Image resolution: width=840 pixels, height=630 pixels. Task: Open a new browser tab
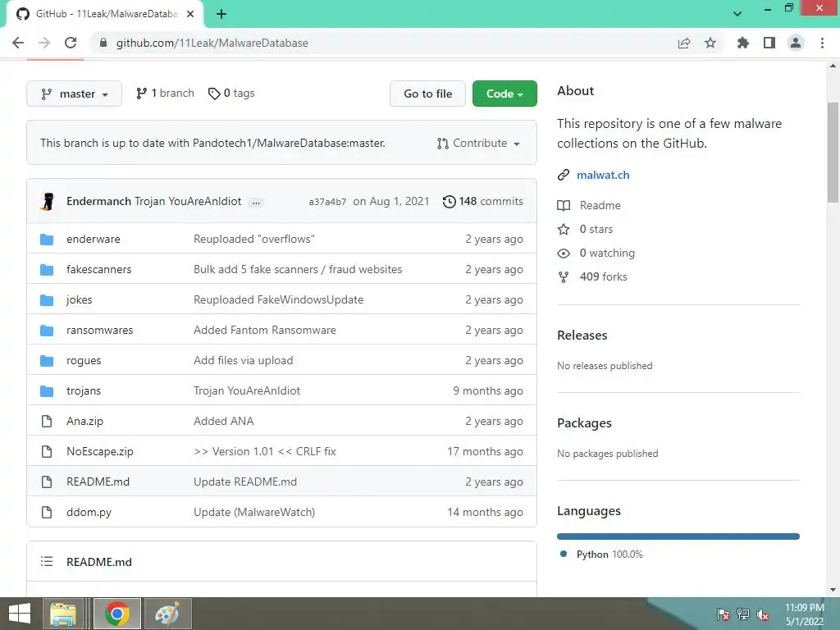(x=221, y=15)
